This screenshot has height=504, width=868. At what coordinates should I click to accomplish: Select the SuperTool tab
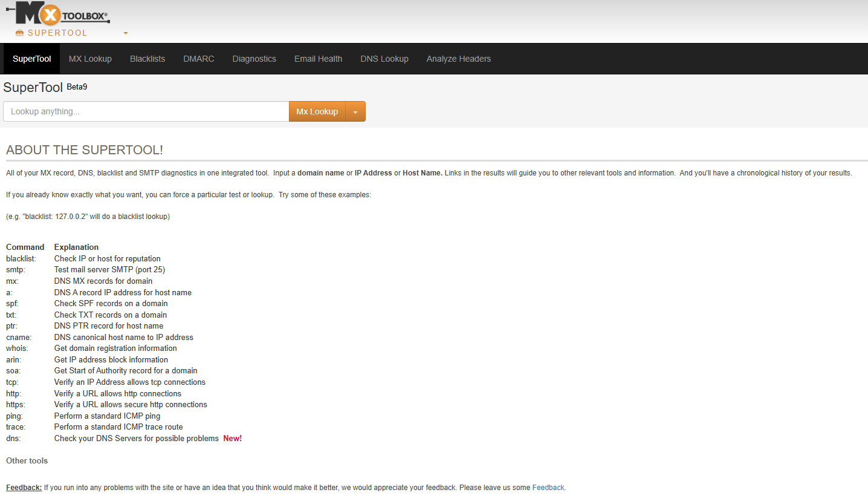point(32,59)
